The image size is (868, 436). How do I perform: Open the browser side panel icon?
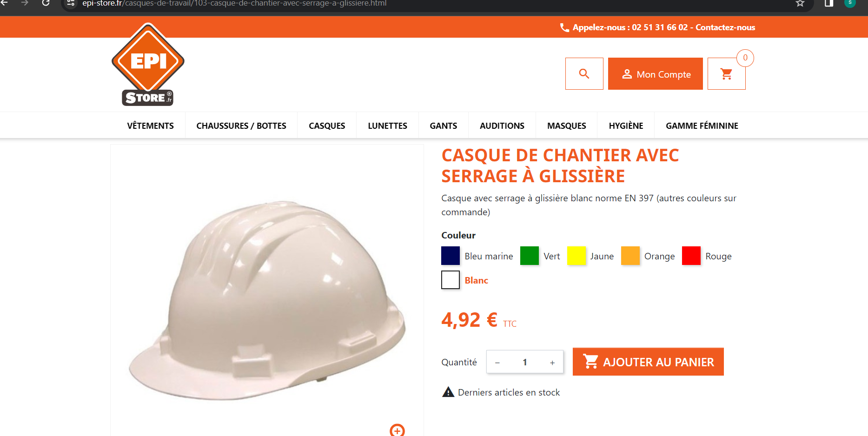828,3
